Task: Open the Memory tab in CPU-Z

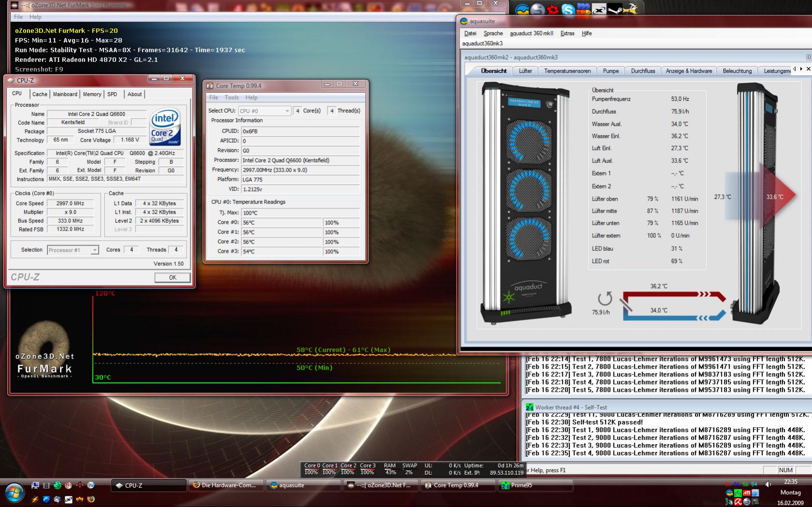Action: [92, 94]
